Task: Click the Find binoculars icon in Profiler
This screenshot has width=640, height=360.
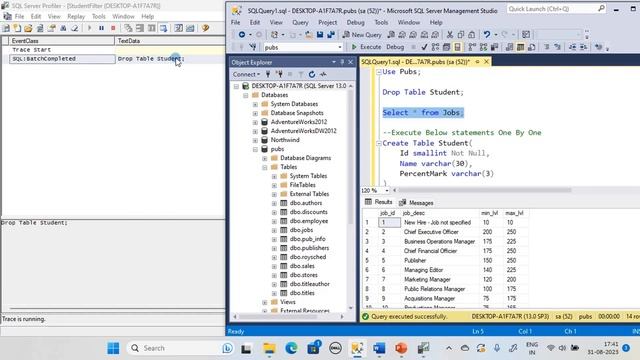Action: 63,28
